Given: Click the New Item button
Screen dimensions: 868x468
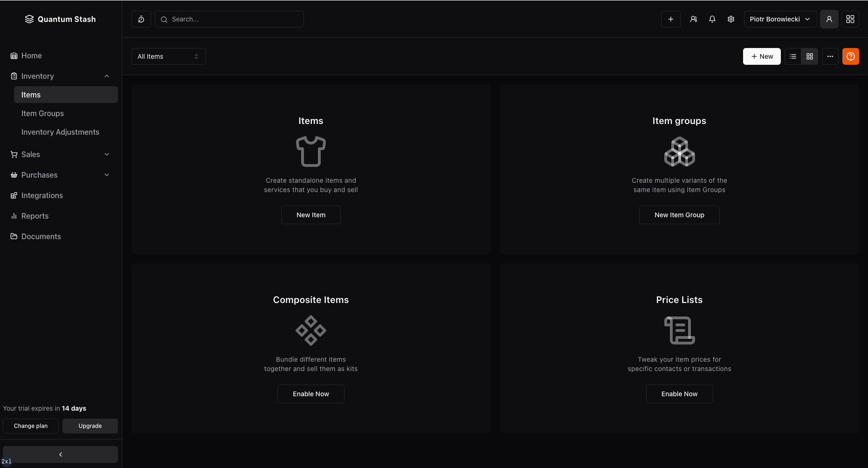Looking at the screenshot, I should tap(311, 215).
